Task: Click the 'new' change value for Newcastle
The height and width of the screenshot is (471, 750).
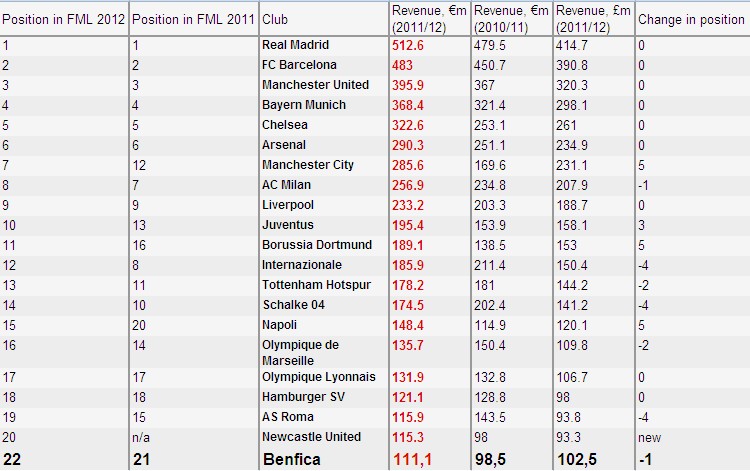Action: 649,438
